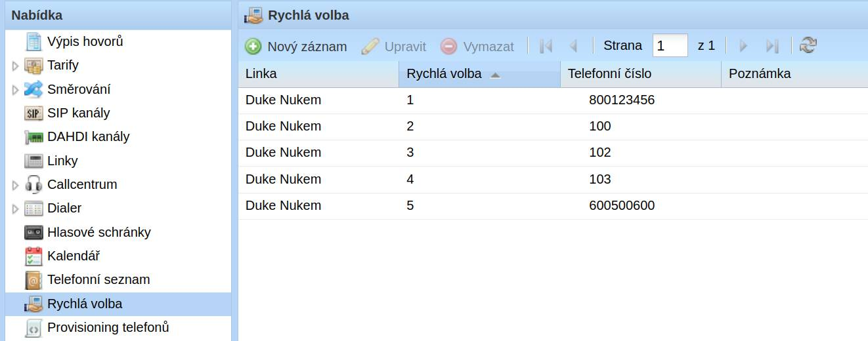Select row with phone number 600500600
The image size is (868, 341).
[x=553, y=206]
